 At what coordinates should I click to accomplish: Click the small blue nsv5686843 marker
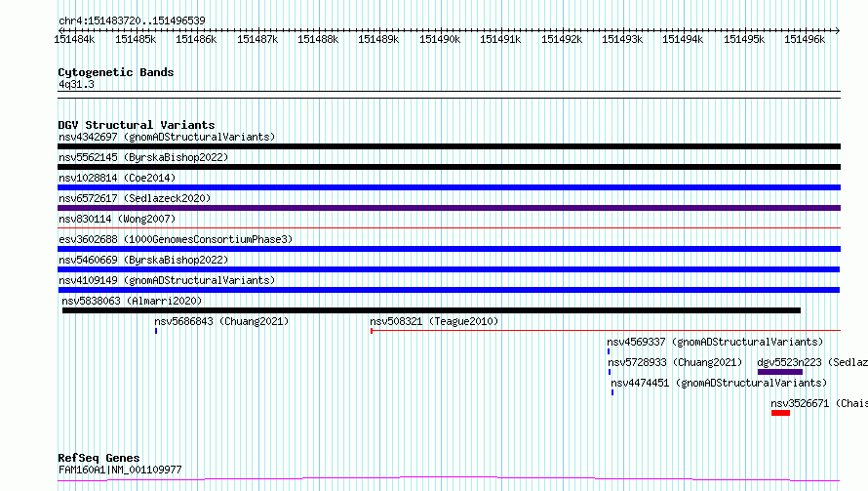[x=156, y=331]
